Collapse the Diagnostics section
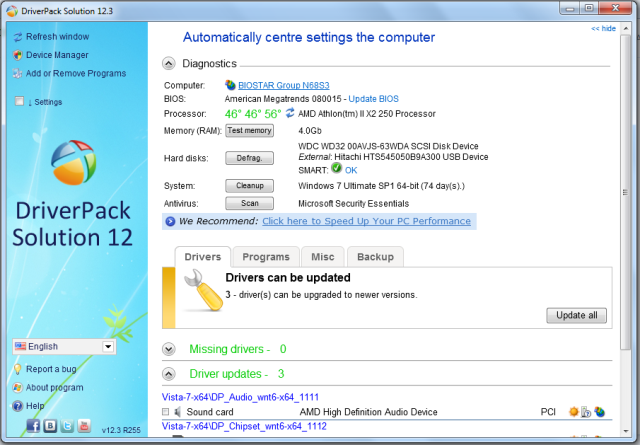The image size is (640, 445). (x=169, y=64)
